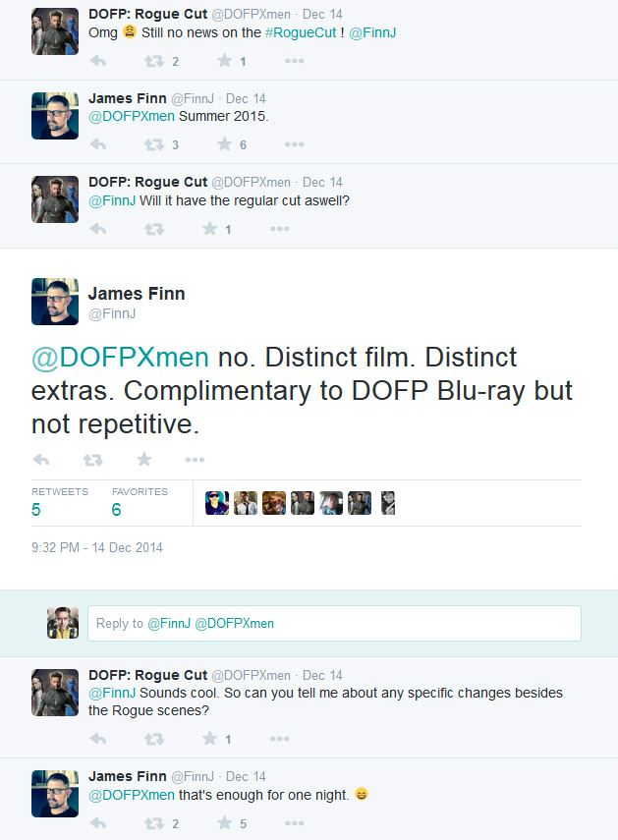Retweet the 'Sounds cool' tweet

point(154,739)
